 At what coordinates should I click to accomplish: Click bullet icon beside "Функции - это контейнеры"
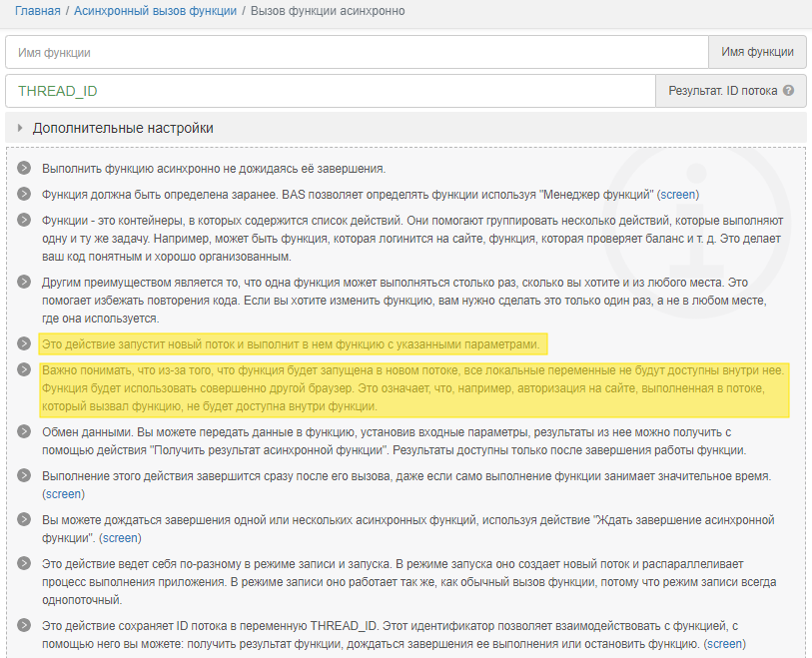24,220
